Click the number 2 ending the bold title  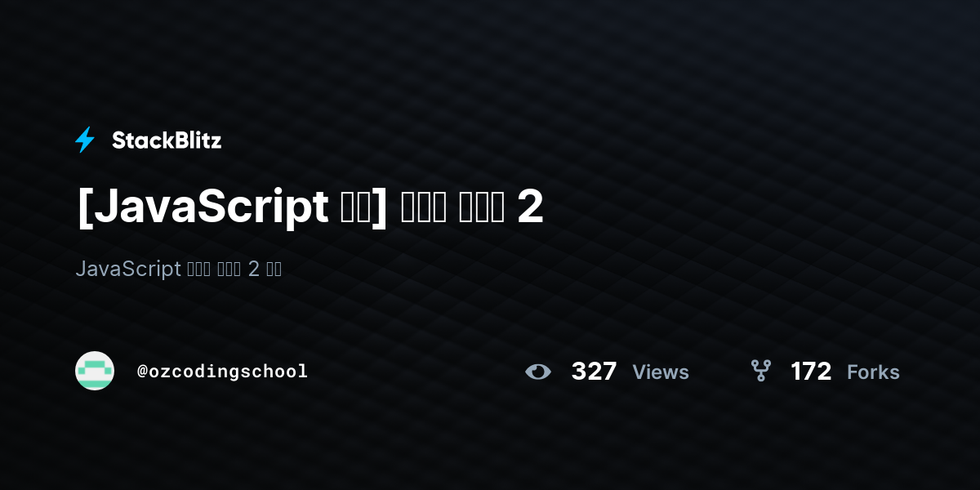pos(530,208)
